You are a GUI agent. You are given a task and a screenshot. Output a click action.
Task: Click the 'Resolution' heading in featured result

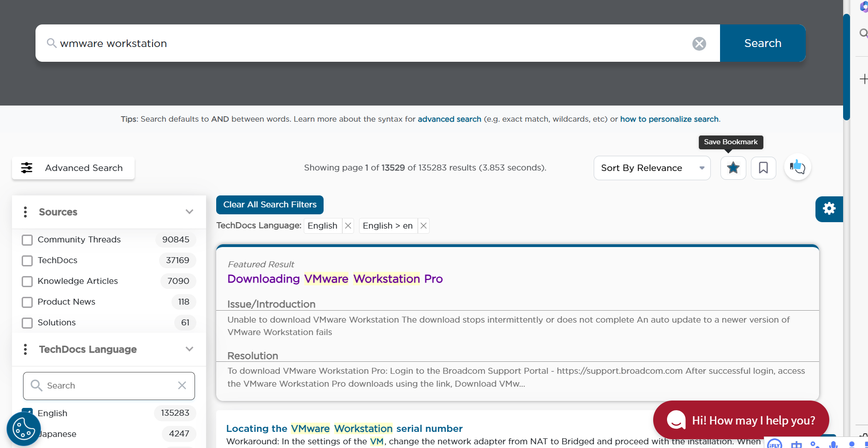[253, 356]
